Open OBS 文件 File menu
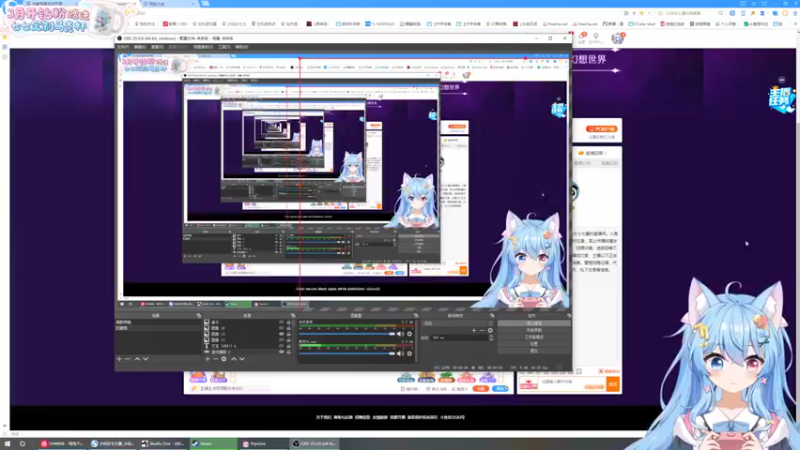Screen dimensions: 800x450 pyautogui.click(x=123, y=47)
